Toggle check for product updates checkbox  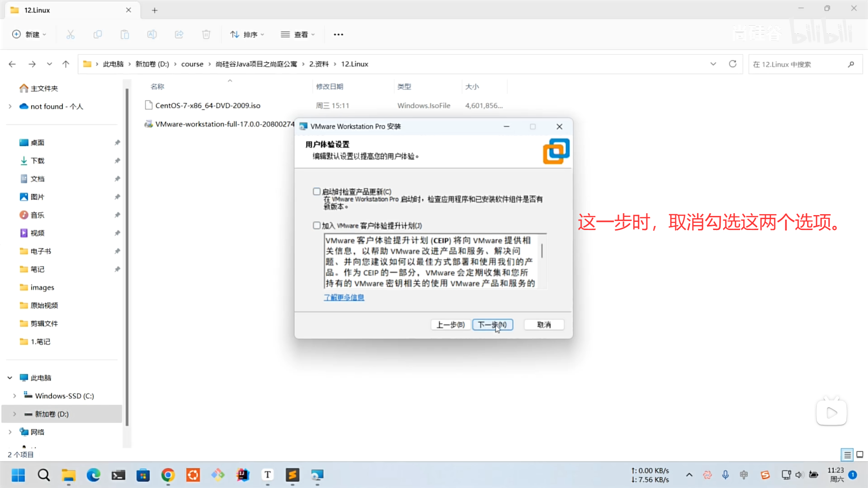pyautogui.click(x=317, y=192)
